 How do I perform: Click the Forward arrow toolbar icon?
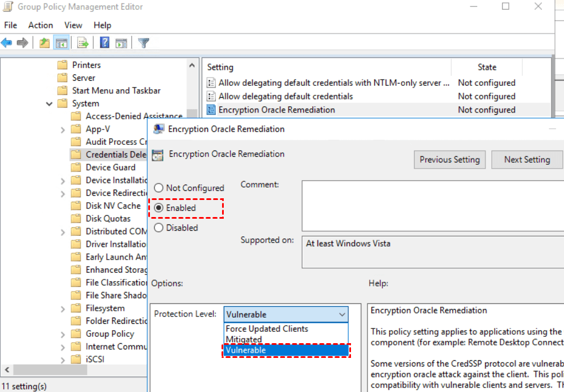pyautogui.click(x=23, y=43)
